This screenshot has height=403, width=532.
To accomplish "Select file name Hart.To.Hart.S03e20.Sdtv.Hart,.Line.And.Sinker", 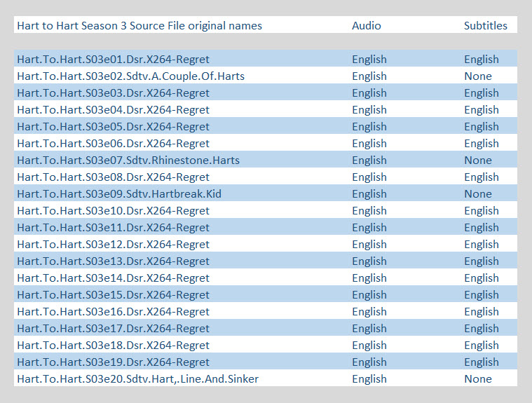I will coord(138,379).
